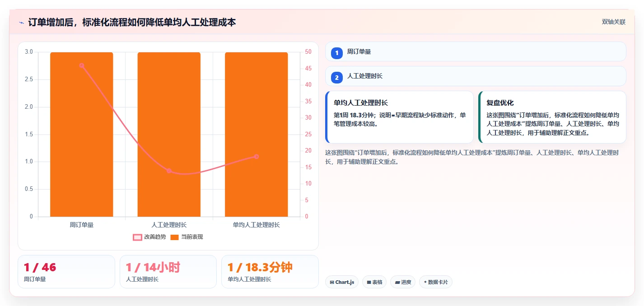Image resolution: width=644 pixels, height=306 pixels.
Task: Click the 周订单量 x-axis label
Action: [x=82, y=225]
